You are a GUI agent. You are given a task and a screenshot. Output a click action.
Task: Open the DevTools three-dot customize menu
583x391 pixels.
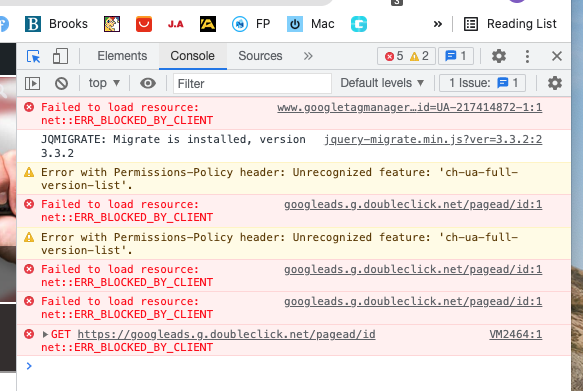[x=527, y=56]
